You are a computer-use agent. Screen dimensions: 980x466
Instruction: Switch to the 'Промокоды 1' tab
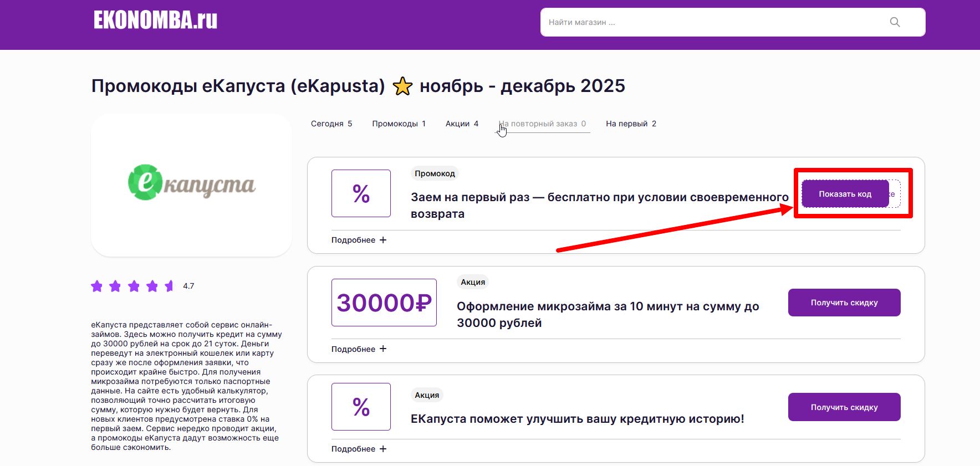coord(399,124)
